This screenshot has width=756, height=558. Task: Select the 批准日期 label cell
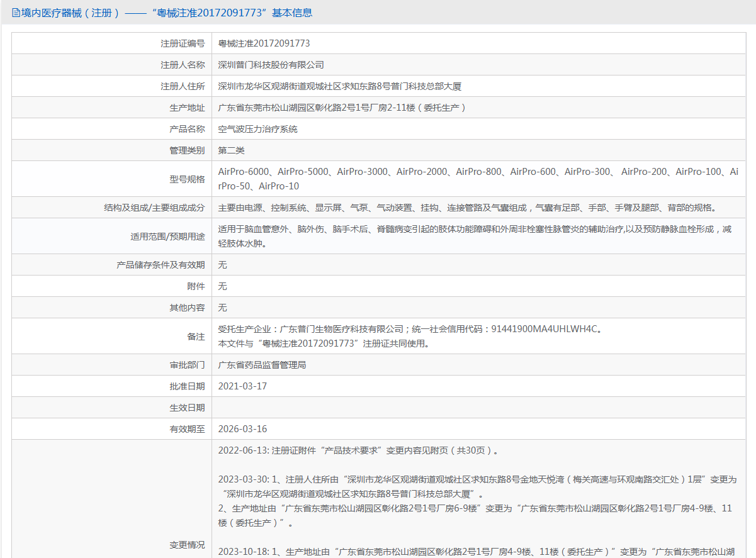click(112, 386)
